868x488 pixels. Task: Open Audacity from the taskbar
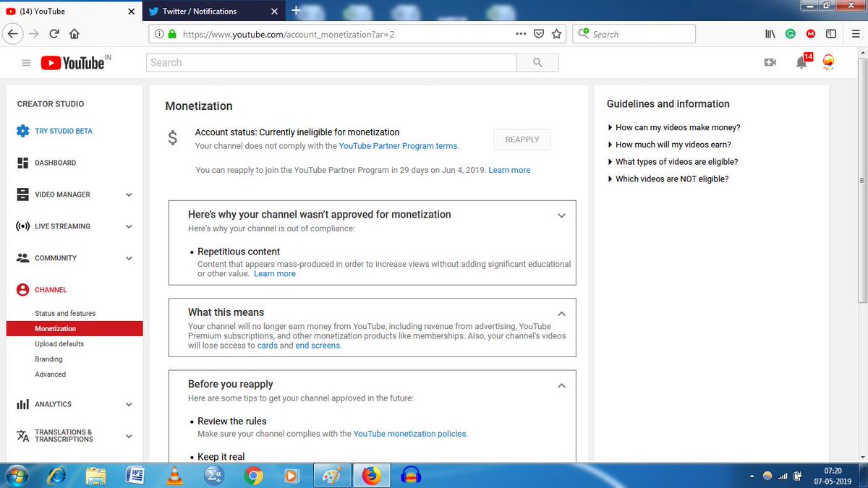click(x=410, y=476)
